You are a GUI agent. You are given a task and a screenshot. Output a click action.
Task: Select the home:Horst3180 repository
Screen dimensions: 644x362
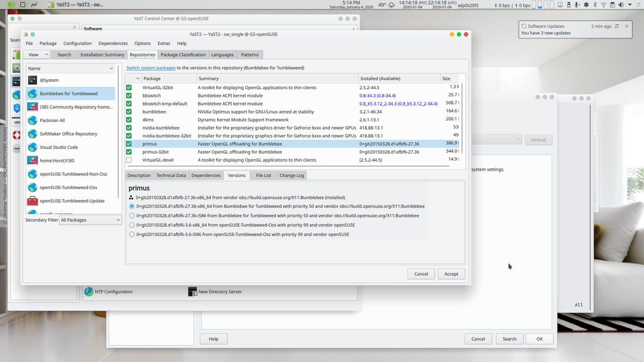(x=71, y=160)
